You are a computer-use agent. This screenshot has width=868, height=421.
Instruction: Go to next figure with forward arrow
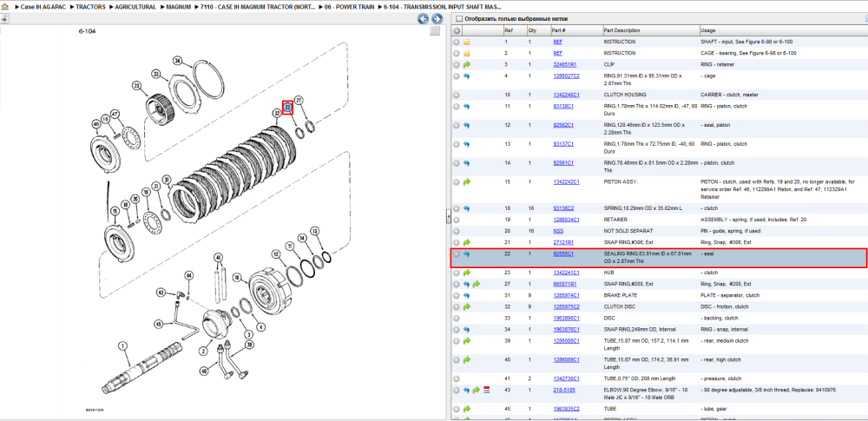point(437,19)
